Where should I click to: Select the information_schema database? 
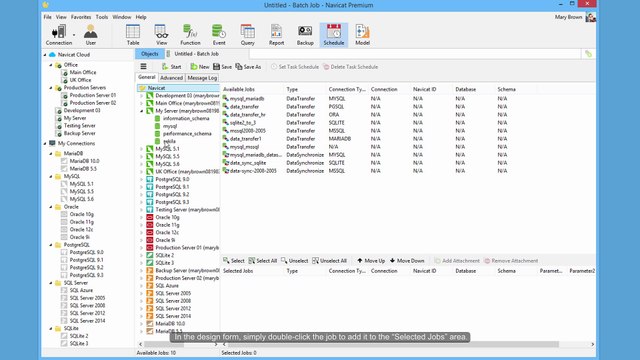coord(186,118)
